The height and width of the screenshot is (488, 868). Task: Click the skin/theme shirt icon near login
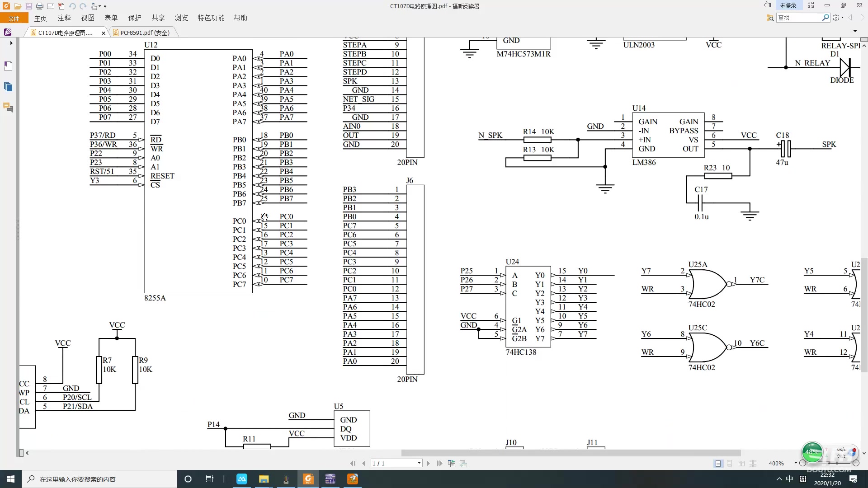pyautogui.click(x=768, y=5)
